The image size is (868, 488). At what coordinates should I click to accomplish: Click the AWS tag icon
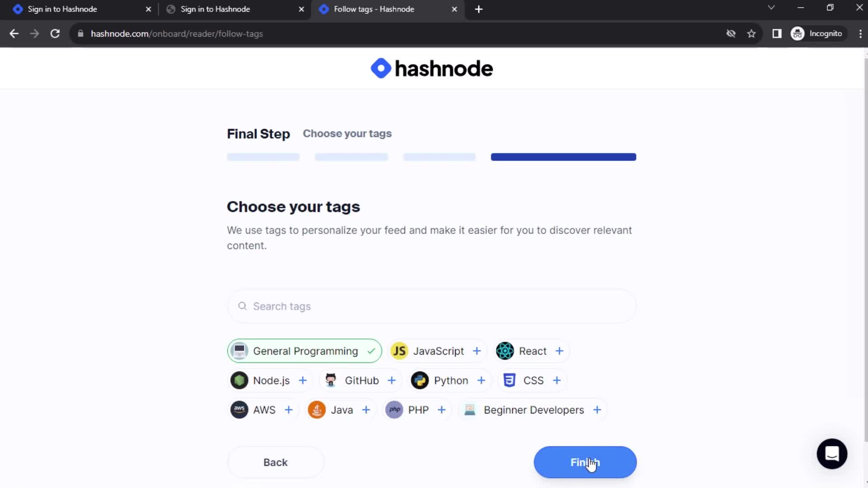pyautogui.click(x=239, y=410)
